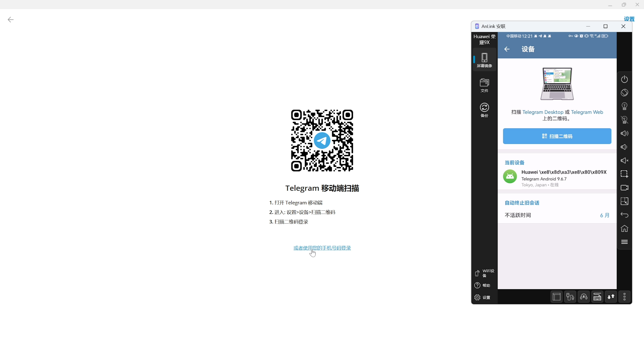Tap Telegram Web link text on phone

click(x=587, y=112)
